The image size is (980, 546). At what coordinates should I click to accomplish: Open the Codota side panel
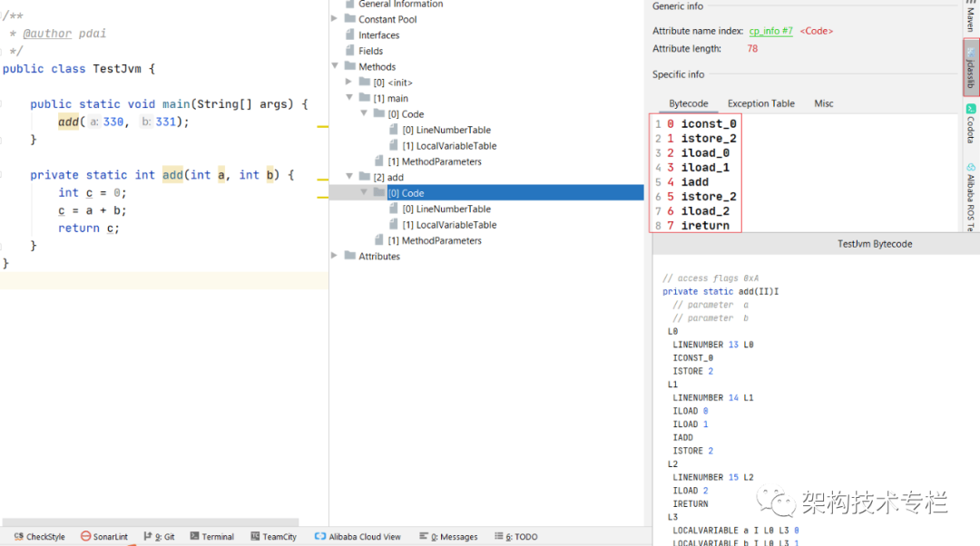pyautogui.click(x=971, y=124)
